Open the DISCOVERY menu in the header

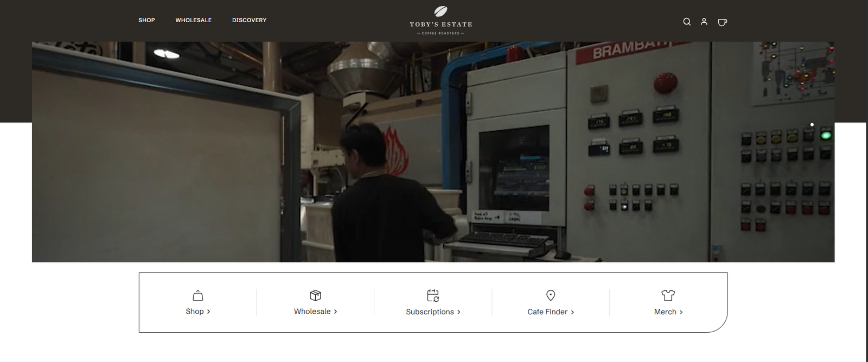[x=249, y=20]
